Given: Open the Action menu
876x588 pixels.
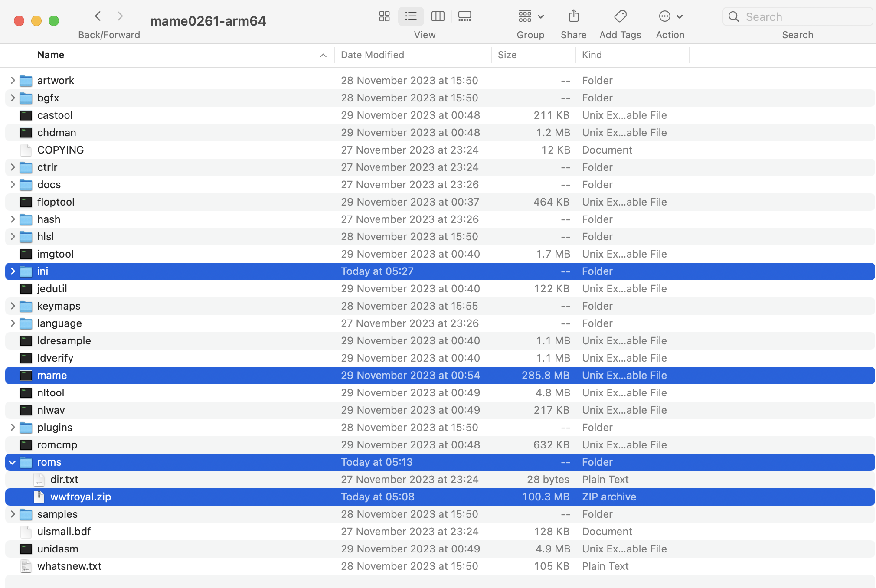Looking at the screenshot, I should (670, 16).
